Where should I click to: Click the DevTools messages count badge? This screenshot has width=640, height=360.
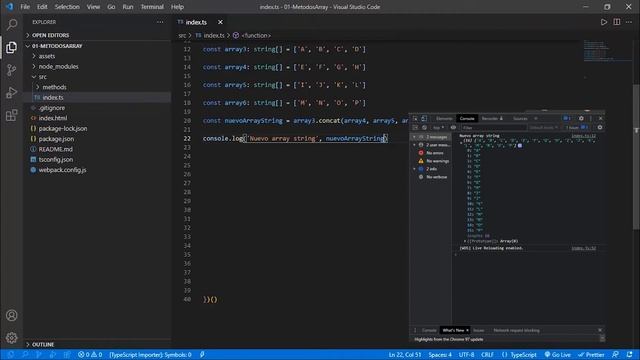(567, 118)
